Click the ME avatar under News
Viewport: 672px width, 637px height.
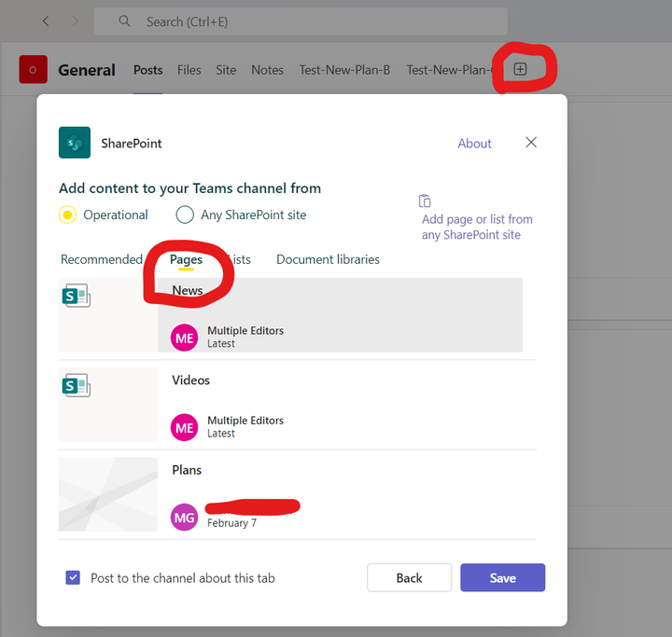tap(184, 338)
